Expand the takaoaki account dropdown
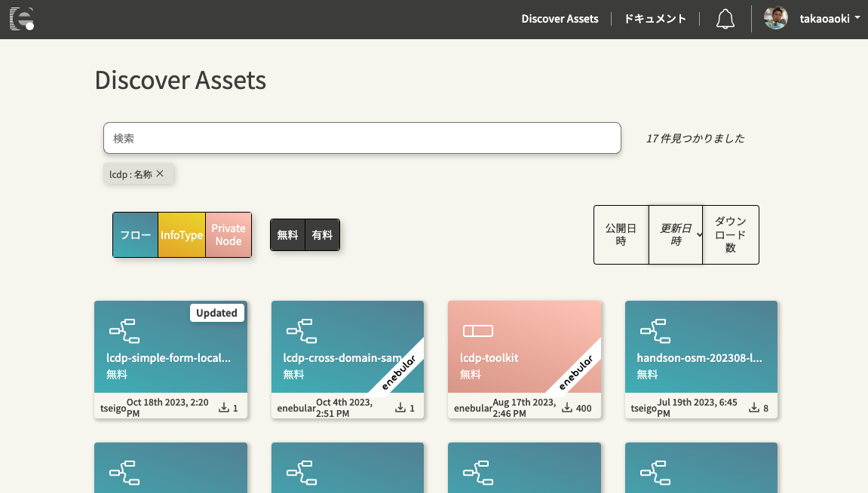Screen dimensions: 868x493 coord(857,19)
